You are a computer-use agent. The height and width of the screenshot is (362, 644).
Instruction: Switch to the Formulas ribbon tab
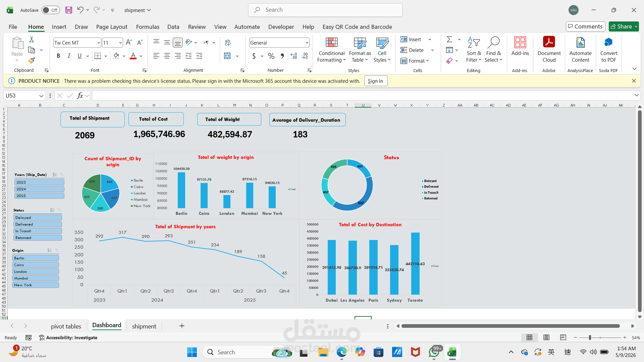148,27
